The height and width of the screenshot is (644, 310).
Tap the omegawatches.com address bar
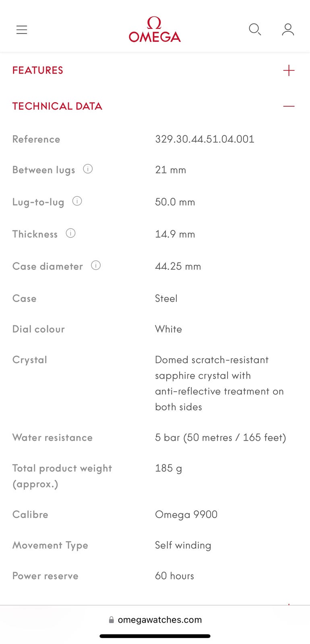[x=159, y=620]
